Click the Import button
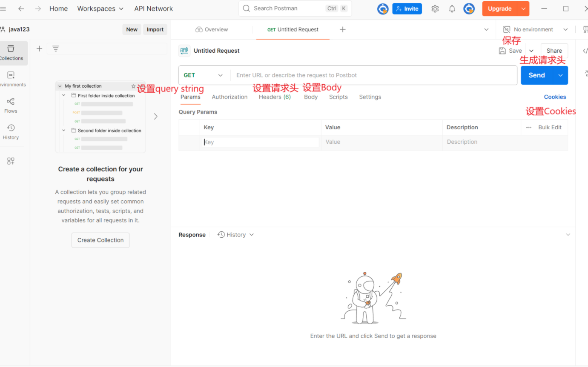The image size is (588, 367). click(x=155, y=29)
